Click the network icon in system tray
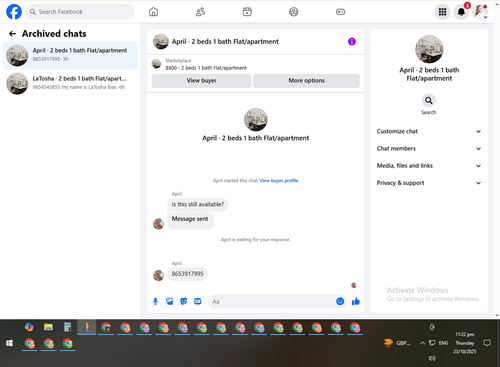Viewport: 500px width, 367px height. [x=432, y=343]
